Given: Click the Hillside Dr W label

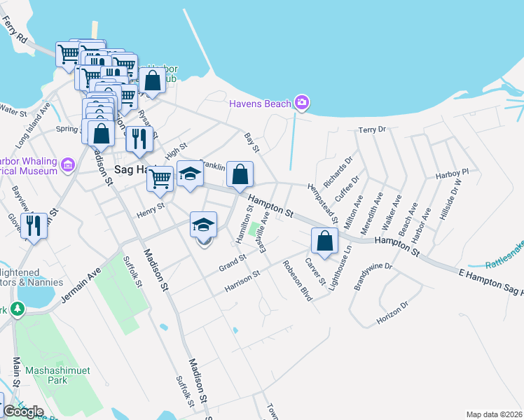Looking at the screenshot, I should 450,199.
